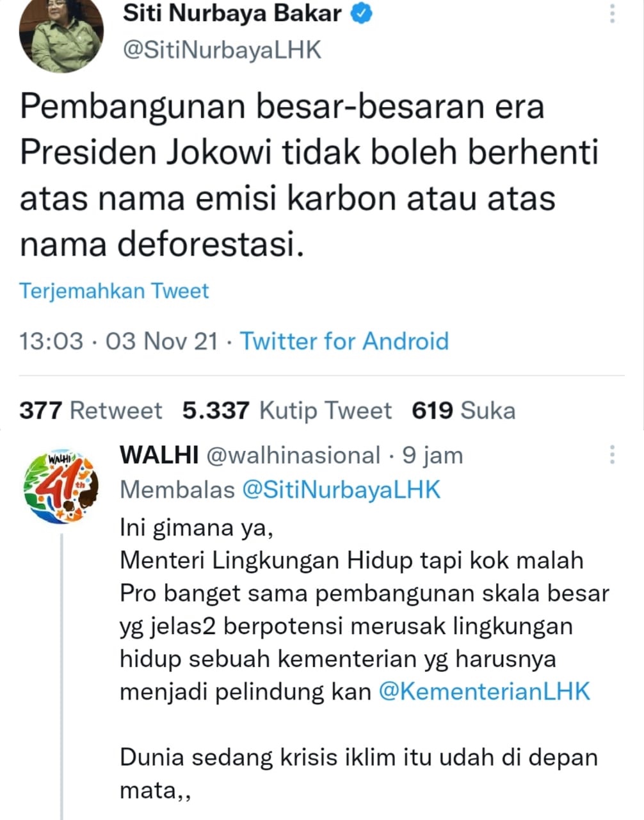Open the Twitter for Android source link

click(x=344, y=340)
